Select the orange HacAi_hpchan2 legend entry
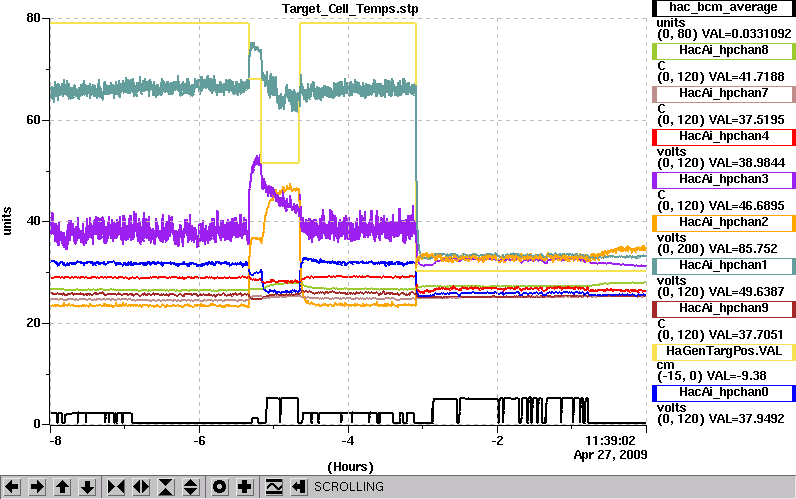This screenshot has height=499, width=796. point(723,223)
